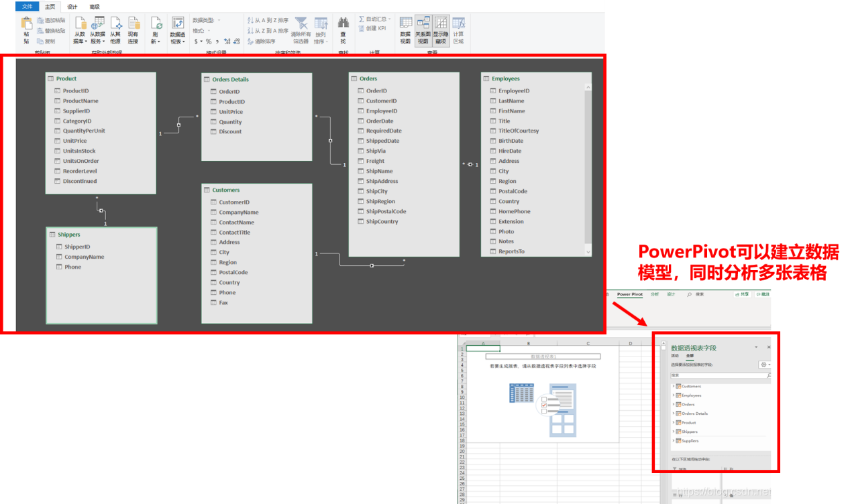The image size is (850, 504).
Task: Click the 共享 (Share) button in Excel
Action: 742,294
